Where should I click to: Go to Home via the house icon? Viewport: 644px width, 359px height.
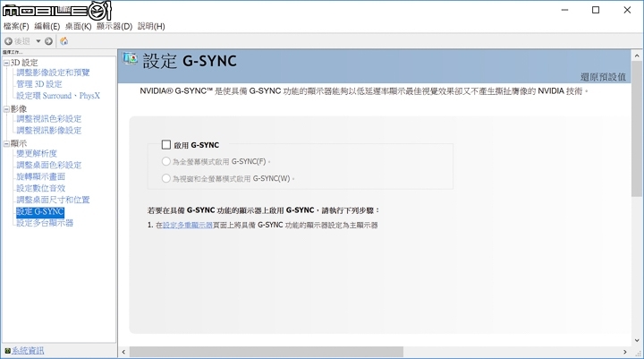(64, 41)
